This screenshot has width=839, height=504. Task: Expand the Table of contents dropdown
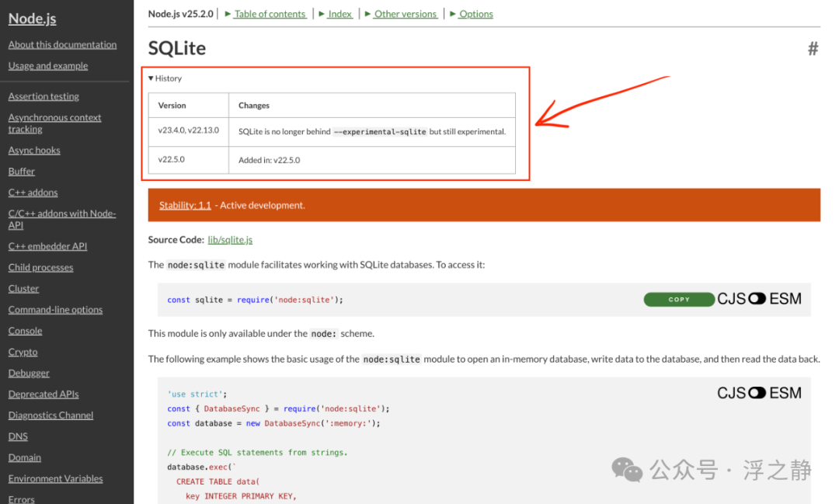(266, 14)
